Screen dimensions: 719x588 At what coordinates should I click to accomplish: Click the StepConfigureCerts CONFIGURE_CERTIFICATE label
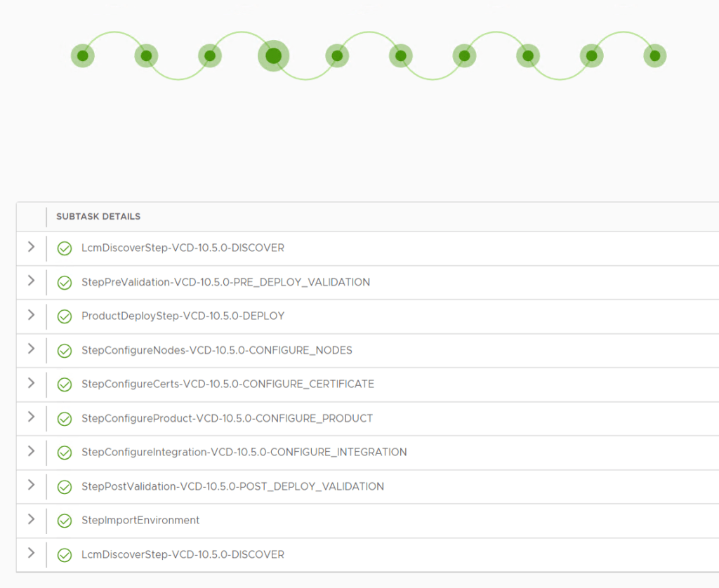[x=227, y=385]
